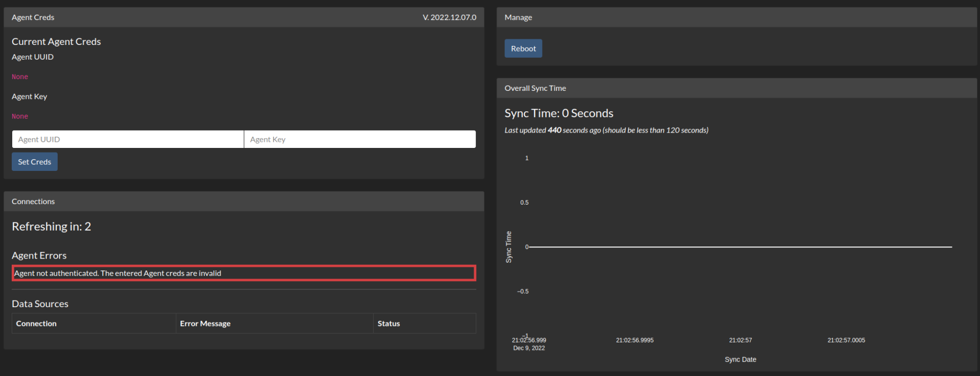Click the white sync time line on chart
This screenshot has width=980, height=376.
[x=740, y=247]
